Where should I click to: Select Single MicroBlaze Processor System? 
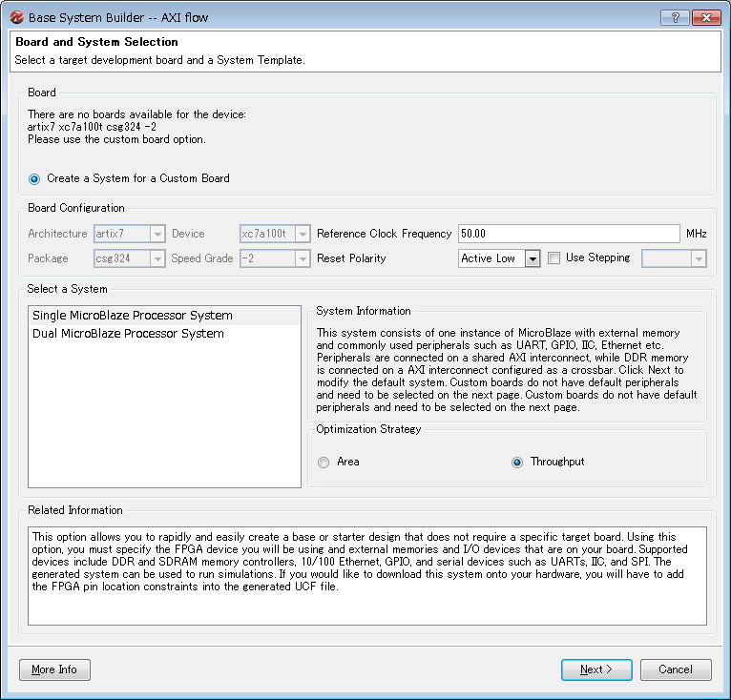pos(133,316)
